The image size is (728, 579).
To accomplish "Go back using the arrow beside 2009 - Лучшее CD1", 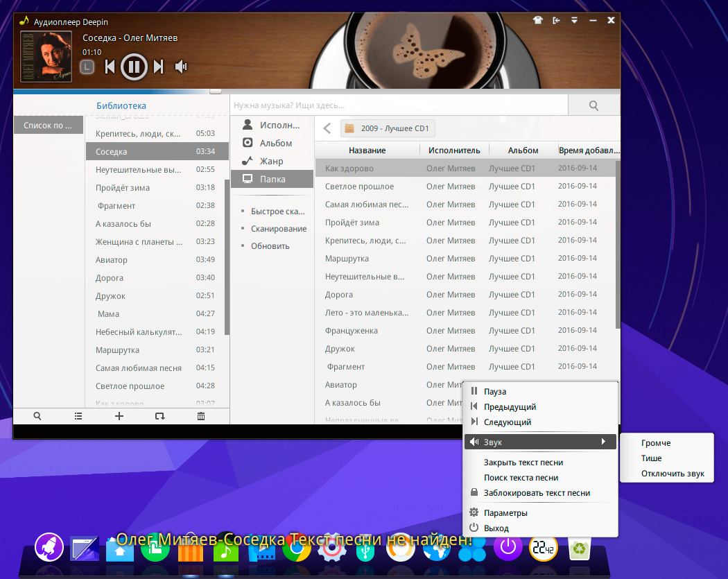I will 327,128.
